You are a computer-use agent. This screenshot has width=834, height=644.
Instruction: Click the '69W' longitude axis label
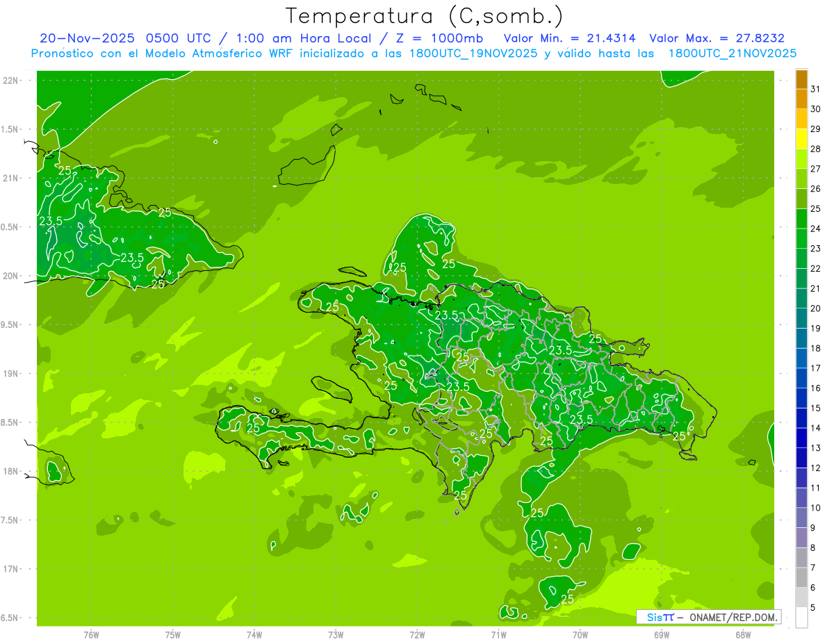coord(662,635)
